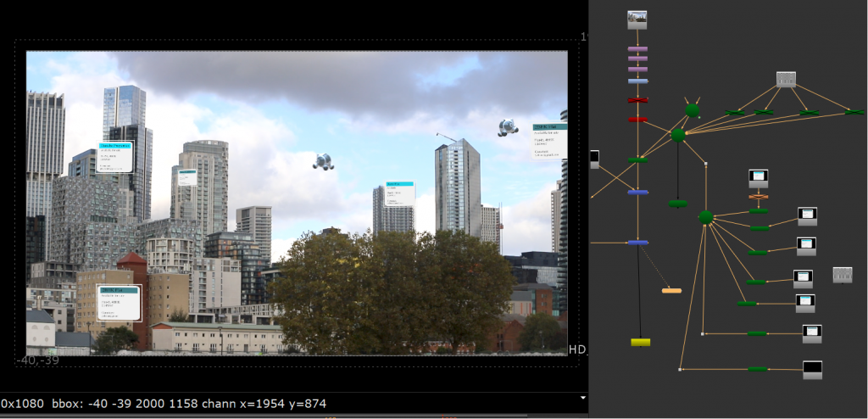Click the orange crossed-out node below the thumbnail

(x=758, y=197)
